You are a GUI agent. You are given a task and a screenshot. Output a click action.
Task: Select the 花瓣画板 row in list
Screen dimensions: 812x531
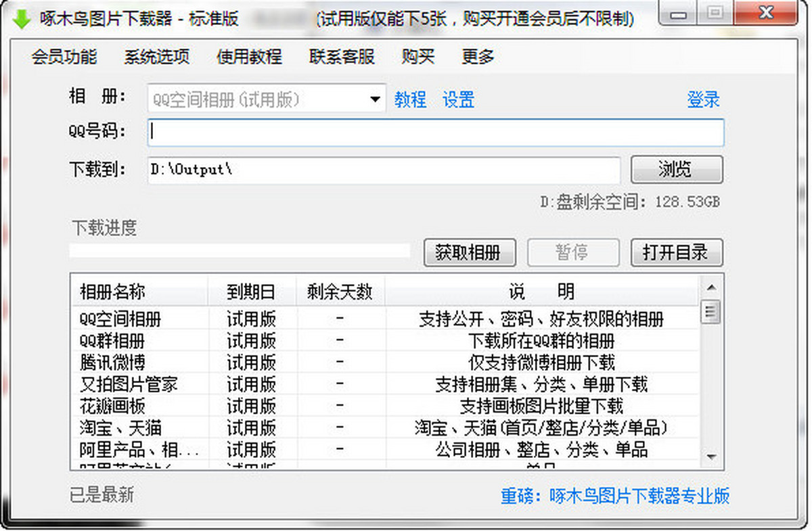[x=112, y=406]
